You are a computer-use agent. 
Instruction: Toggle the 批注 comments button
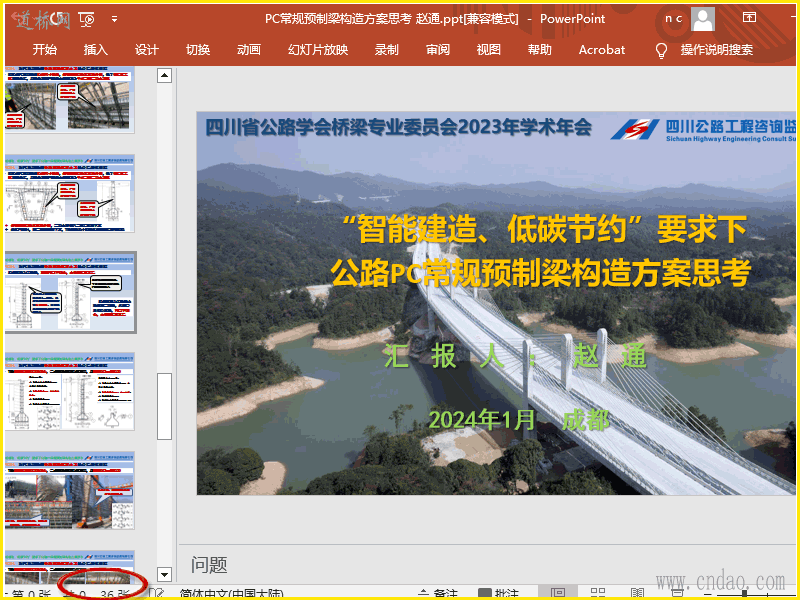[x=498, y=594]
